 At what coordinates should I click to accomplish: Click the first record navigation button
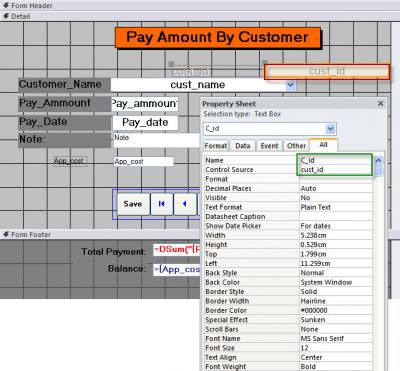[162, 204]
